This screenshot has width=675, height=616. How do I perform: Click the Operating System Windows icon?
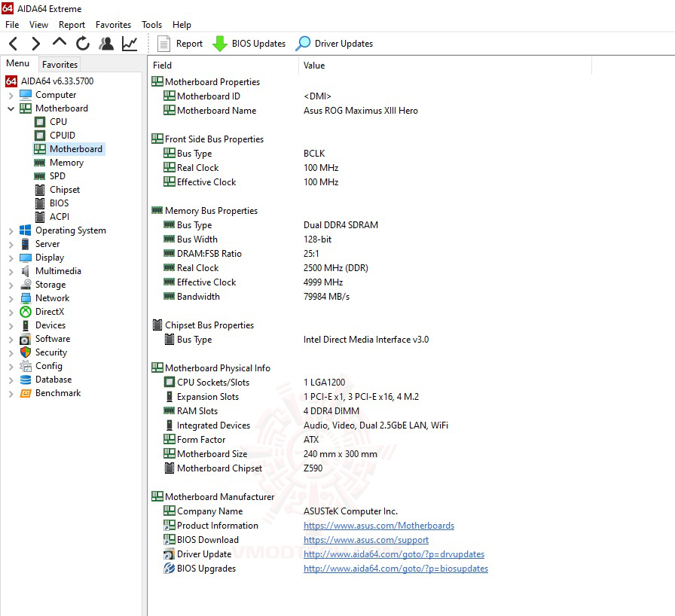pyautogui.click(x=26, y=230)
